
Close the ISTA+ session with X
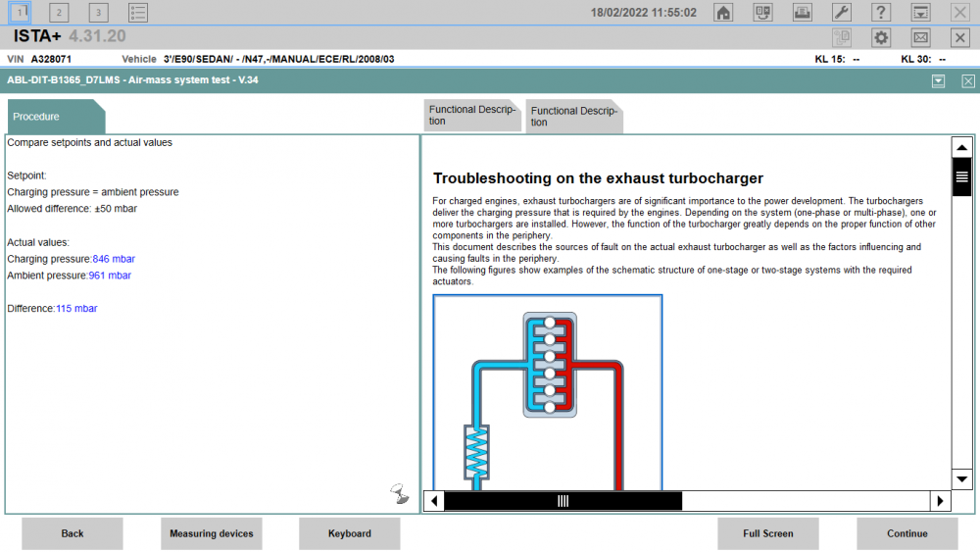pyautogui.click(x=960, y=37)
